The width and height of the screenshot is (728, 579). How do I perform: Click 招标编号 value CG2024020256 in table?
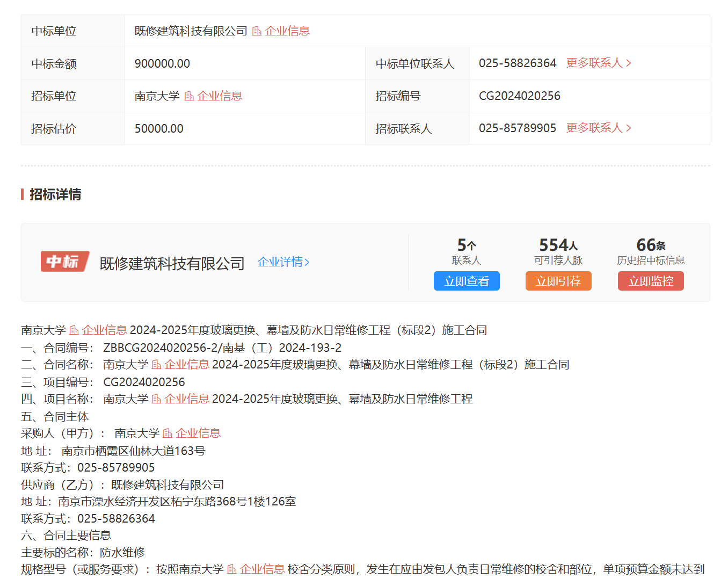coord(520,96)
